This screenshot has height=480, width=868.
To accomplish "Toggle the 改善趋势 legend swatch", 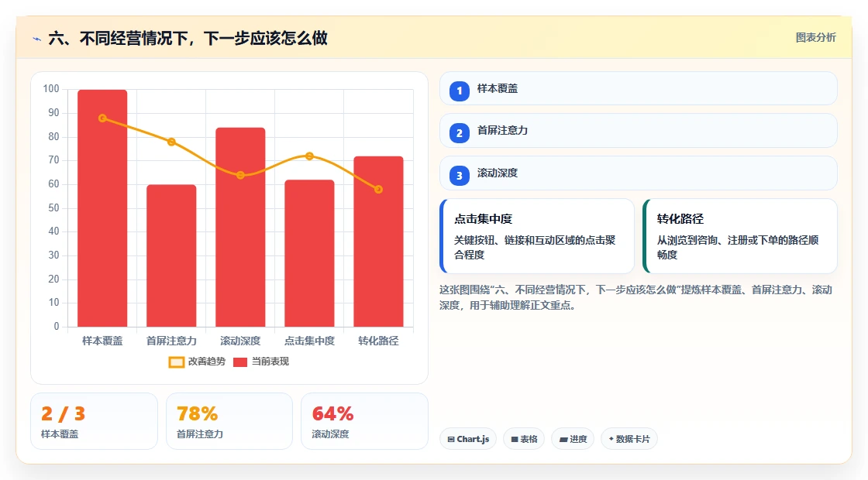I will pyautogui.click(x=176, y=362).
